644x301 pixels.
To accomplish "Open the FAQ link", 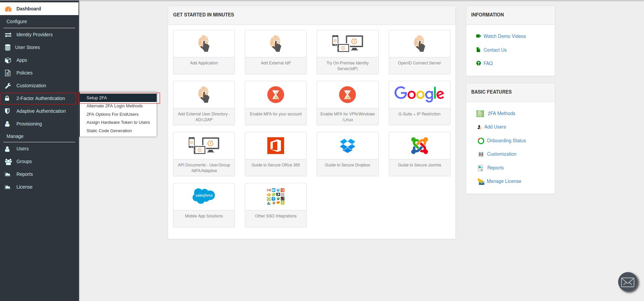I will tap(488, 63).
